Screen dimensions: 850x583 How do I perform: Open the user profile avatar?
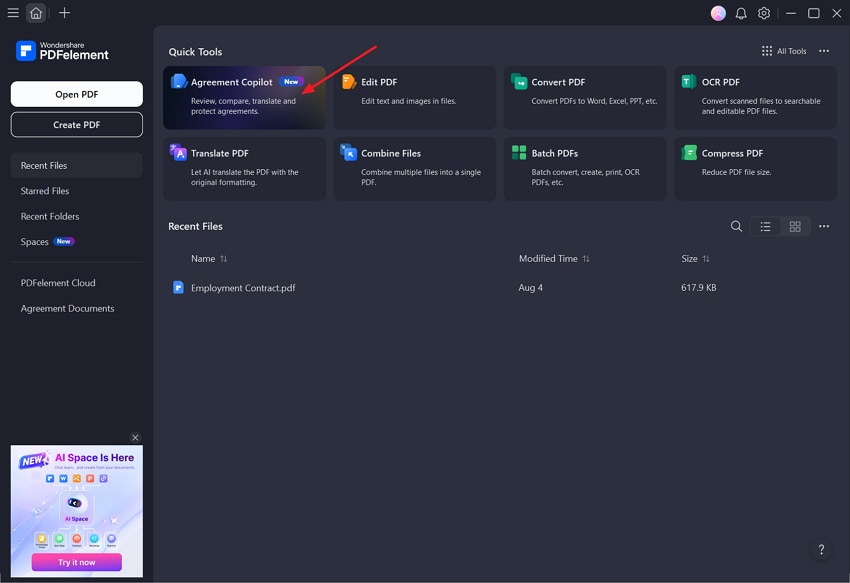click(x=718, y=13)
